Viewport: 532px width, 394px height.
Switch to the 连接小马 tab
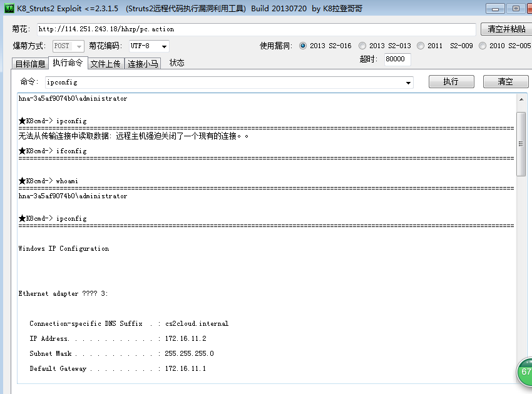pos(143,64)
